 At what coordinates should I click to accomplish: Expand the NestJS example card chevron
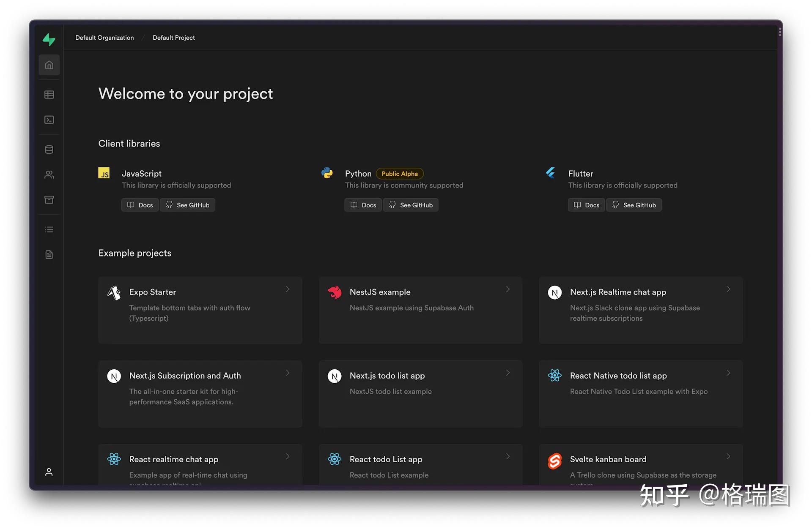pyautogui.click(x=508, y=289)
